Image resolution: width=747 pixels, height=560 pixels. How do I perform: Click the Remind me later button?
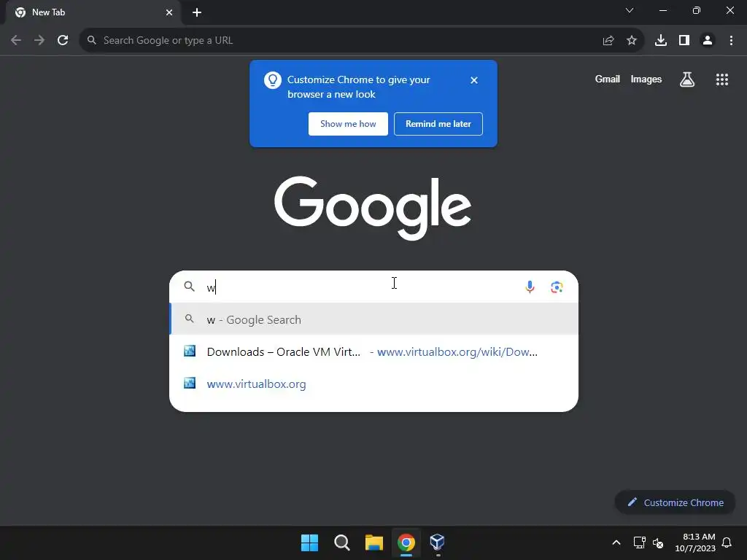tap(438, 124)
